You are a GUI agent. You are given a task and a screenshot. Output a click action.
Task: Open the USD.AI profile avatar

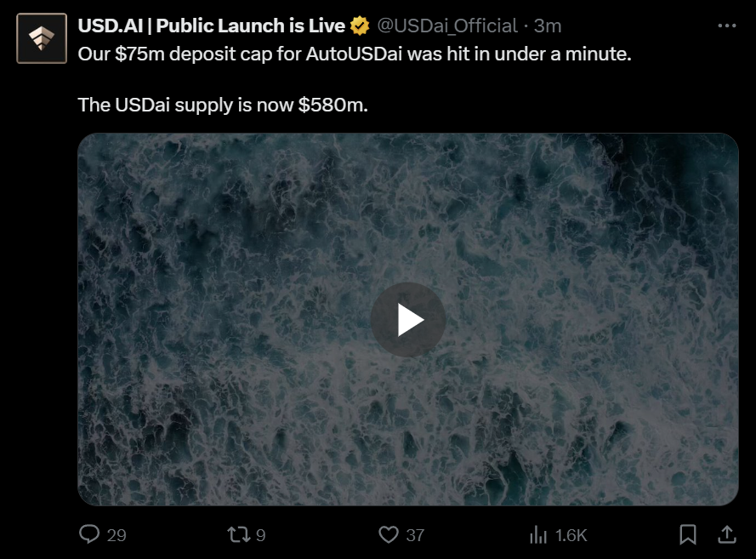42,38
